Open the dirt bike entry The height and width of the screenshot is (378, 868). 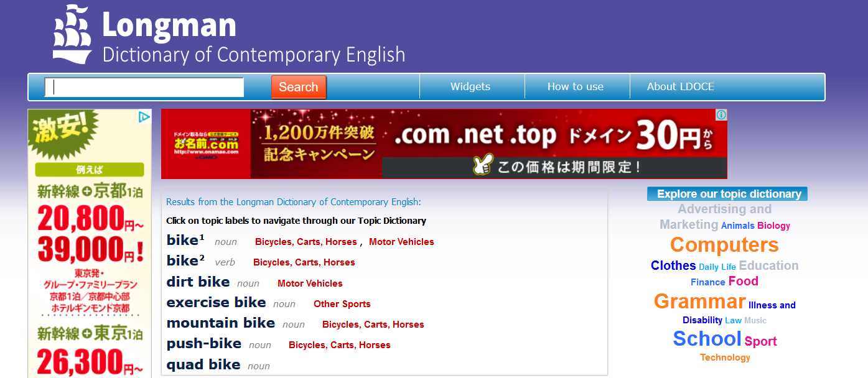198,282
